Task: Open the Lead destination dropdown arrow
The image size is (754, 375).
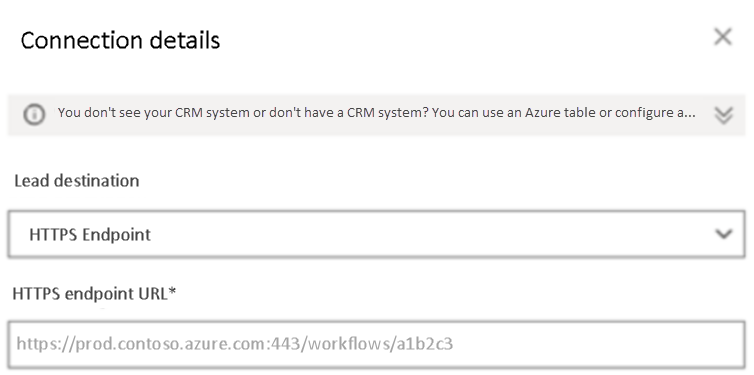Action: pyautogui.click(x=723, y=234)
